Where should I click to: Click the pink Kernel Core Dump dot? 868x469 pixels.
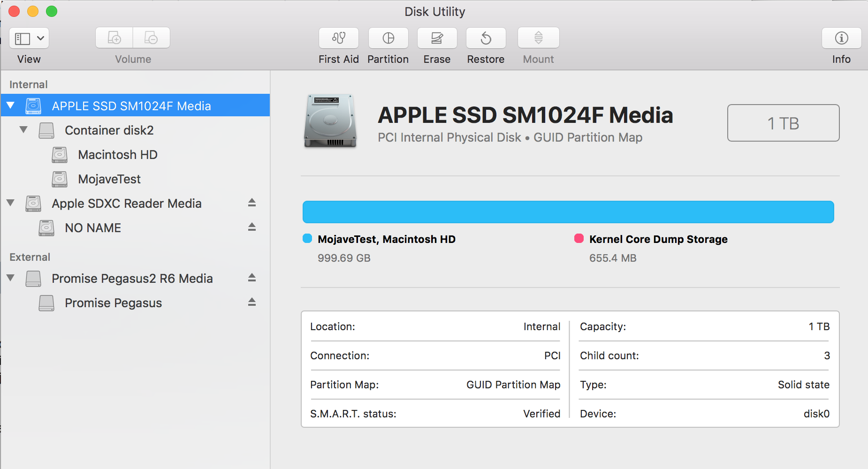click(579, 239)
